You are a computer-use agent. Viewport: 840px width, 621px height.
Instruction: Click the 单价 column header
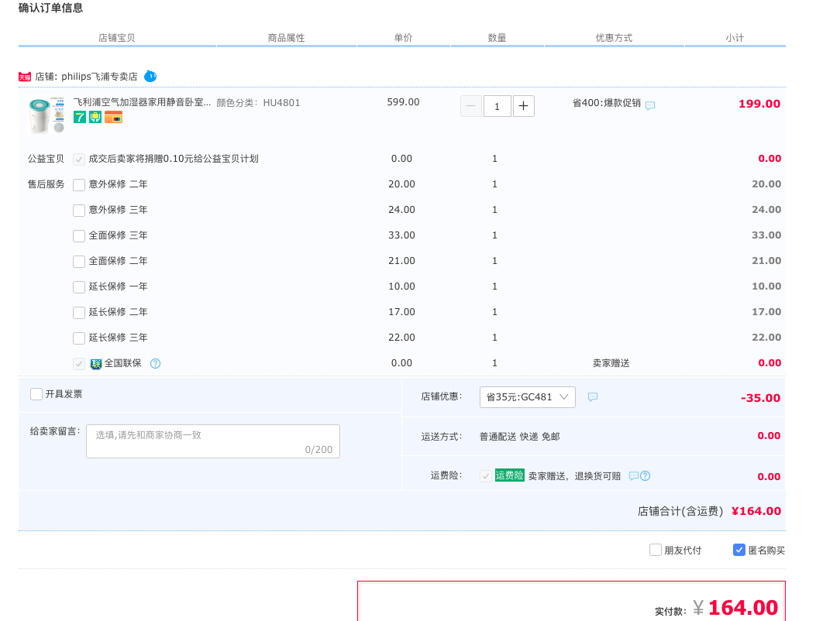pyautogui.click(x=404, y=38)
